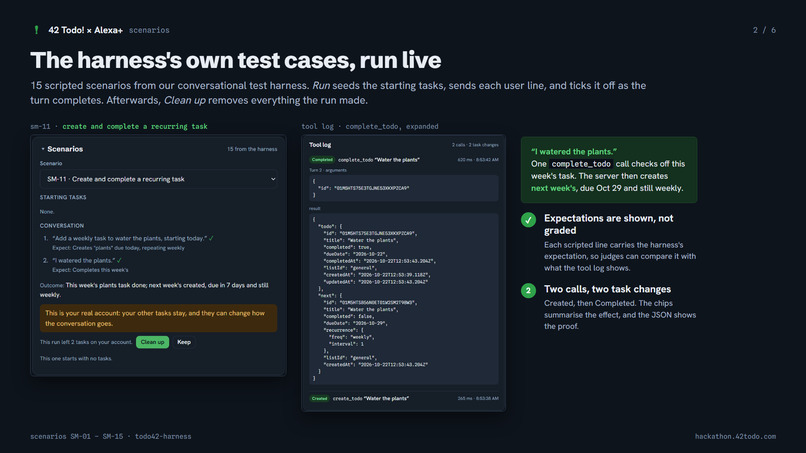Viewport: 806px width, 453px height.
Task: Click the "next week's" green link text
Action: click(x=553, y=188)
